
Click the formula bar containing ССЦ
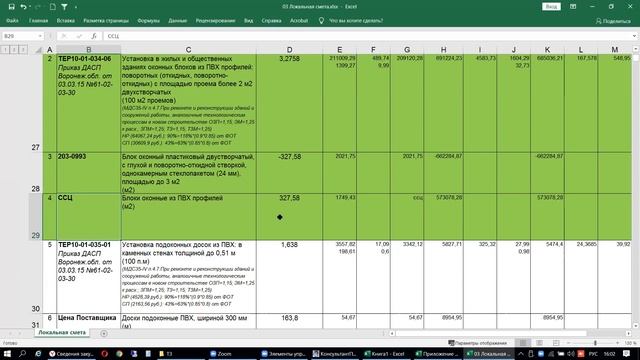point(367,36)
